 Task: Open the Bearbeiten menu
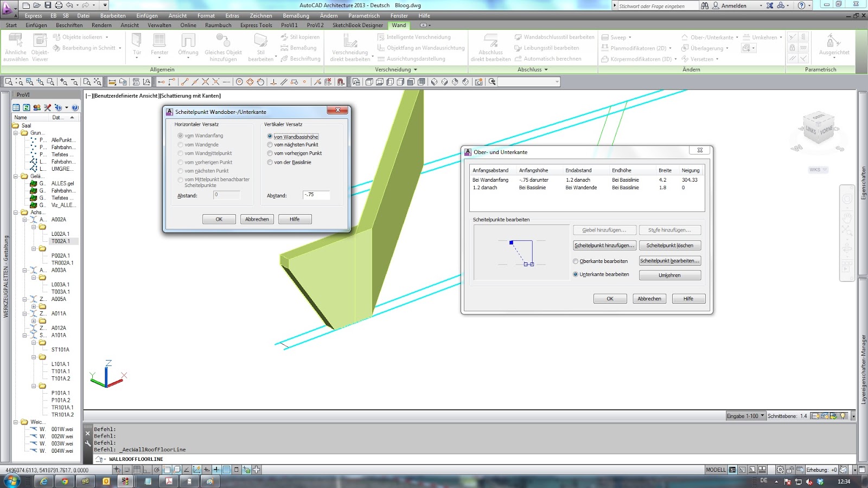pos(113,16)
